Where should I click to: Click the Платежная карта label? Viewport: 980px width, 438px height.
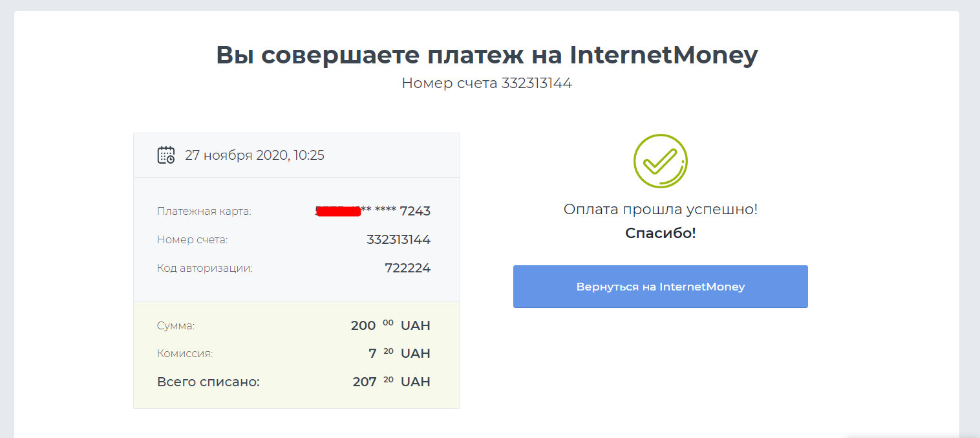pos(204,212)
